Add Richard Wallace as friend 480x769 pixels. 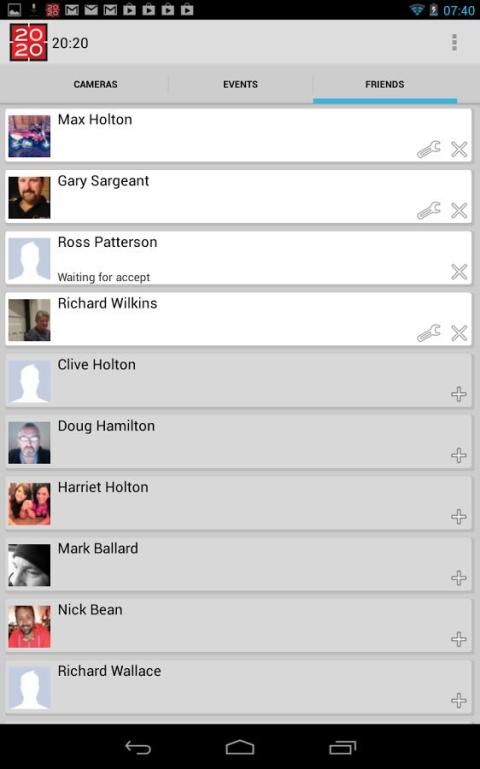point(458,700)
